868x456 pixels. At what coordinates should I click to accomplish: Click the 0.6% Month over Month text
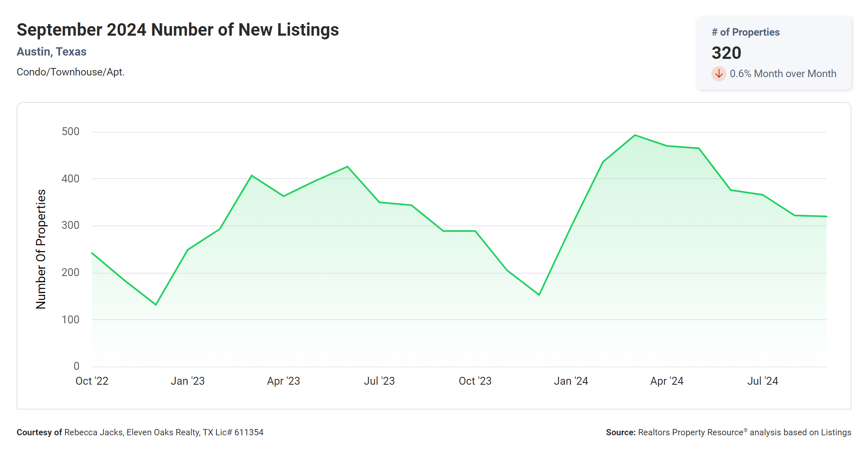click(x=783, y=74)
